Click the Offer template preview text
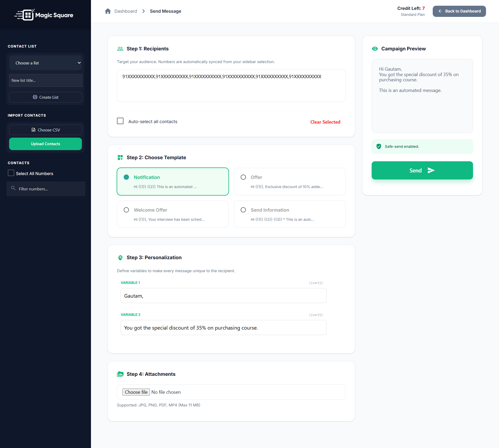Viewport: 499px width, 448px height. (287, 187)
